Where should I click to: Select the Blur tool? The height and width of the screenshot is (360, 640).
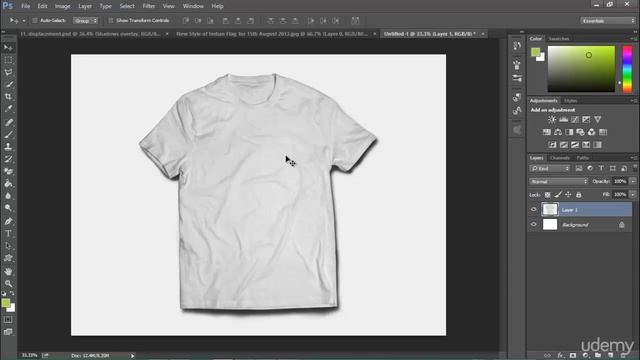tap(8, 196)
